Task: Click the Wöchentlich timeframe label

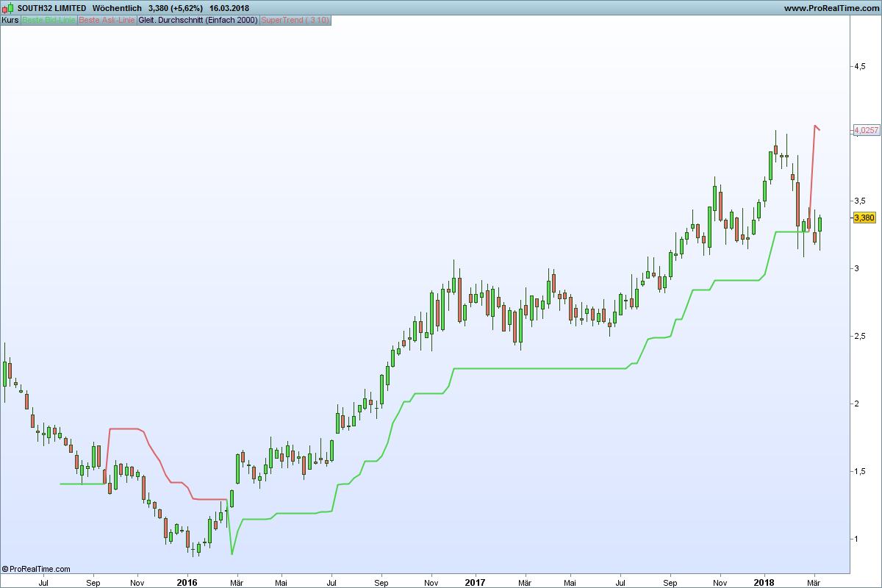Action: point(117,8)
